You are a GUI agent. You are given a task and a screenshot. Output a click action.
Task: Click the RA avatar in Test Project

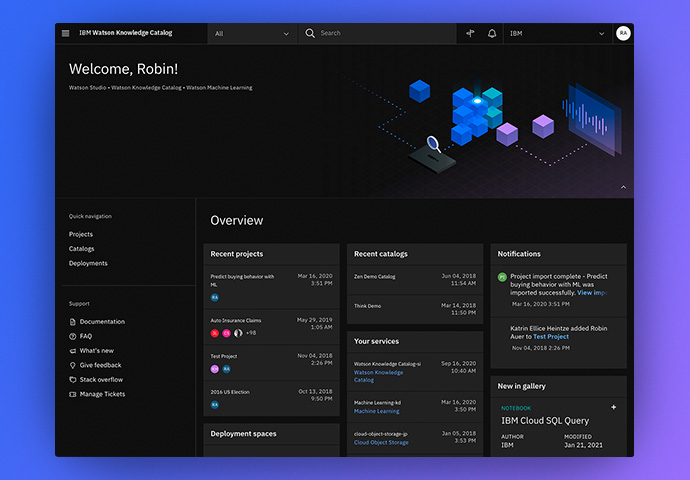(x=226, y=369)
